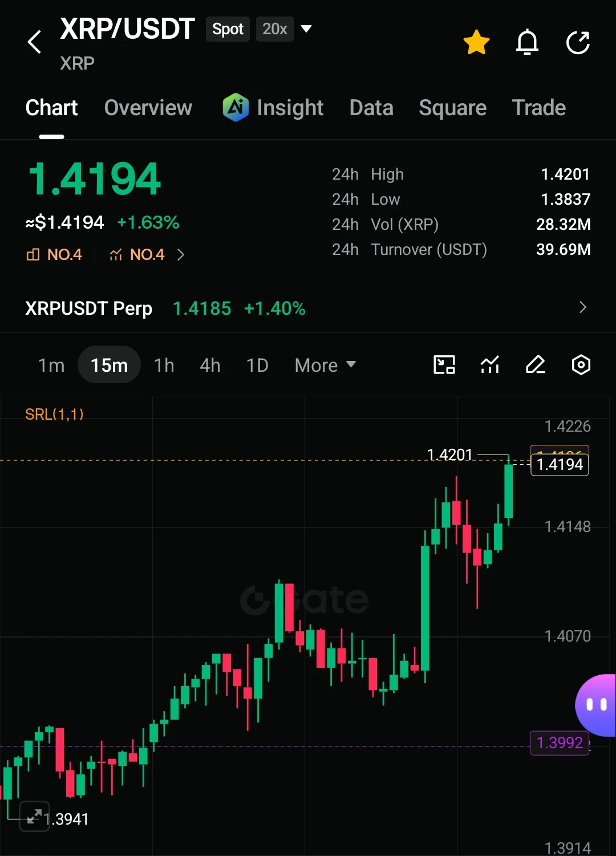Tap the 20x leverage tag
This screenshot has height=856, width=616.
pyautogui.click(x=275, y=29)
